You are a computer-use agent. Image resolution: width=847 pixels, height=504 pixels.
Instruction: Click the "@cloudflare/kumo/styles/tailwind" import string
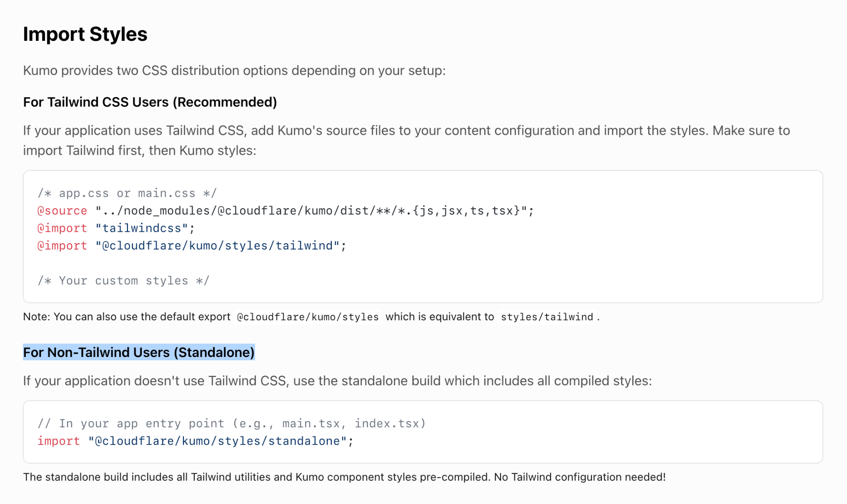[x=217, y=246]
